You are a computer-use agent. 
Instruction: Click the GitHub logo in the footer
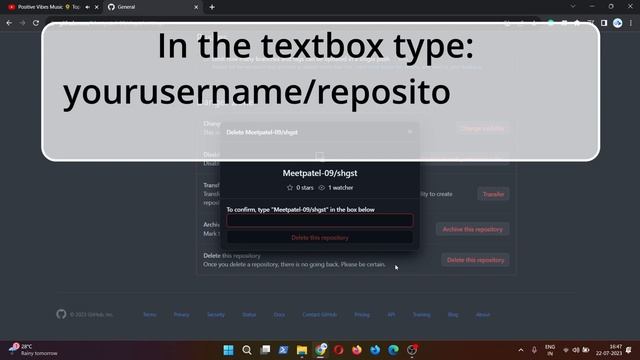(61, 314)
